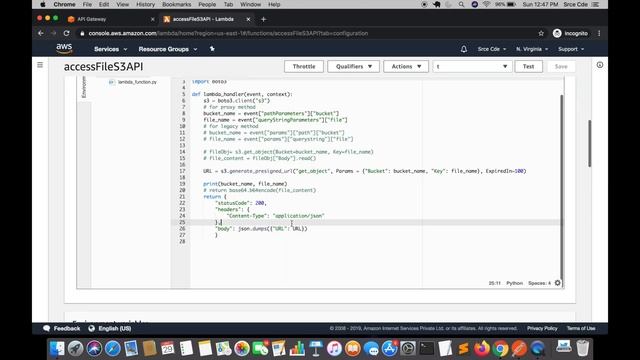The width and height of the screenshot is (640, 360).
Task: Reload the page
Action: click(67, 33)
